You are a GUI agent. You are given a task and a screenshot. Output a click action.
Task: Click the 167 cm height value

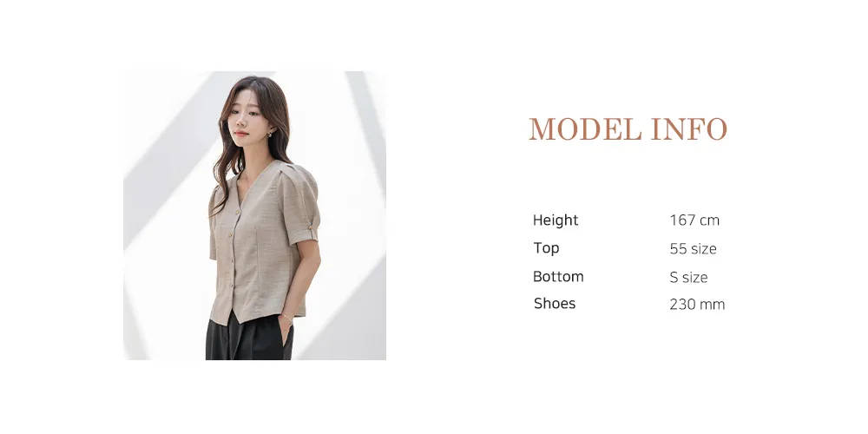[x=694, y=220]
